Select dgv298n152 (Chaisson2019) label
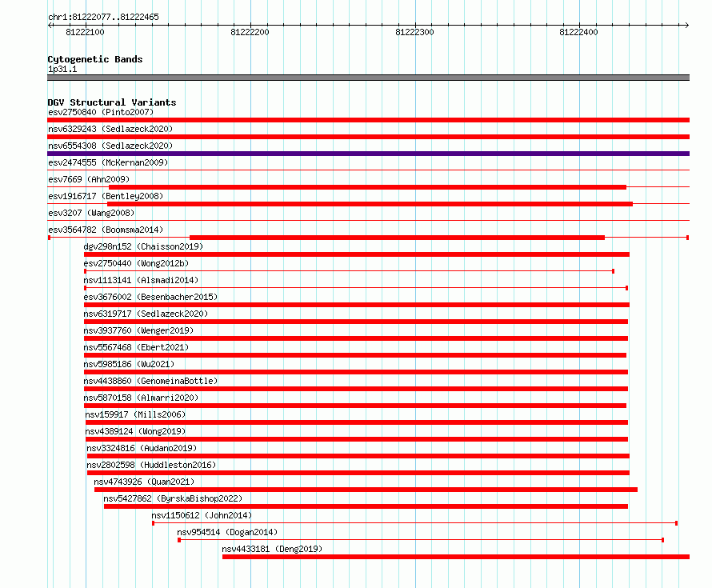This screenshot has width=712, height=588. 143,246
